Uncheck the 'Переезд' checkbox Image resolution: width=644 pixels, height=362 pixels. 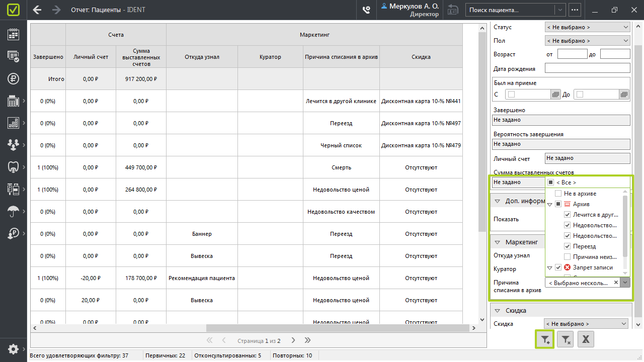pyautogui.click(x=567, y=246)
